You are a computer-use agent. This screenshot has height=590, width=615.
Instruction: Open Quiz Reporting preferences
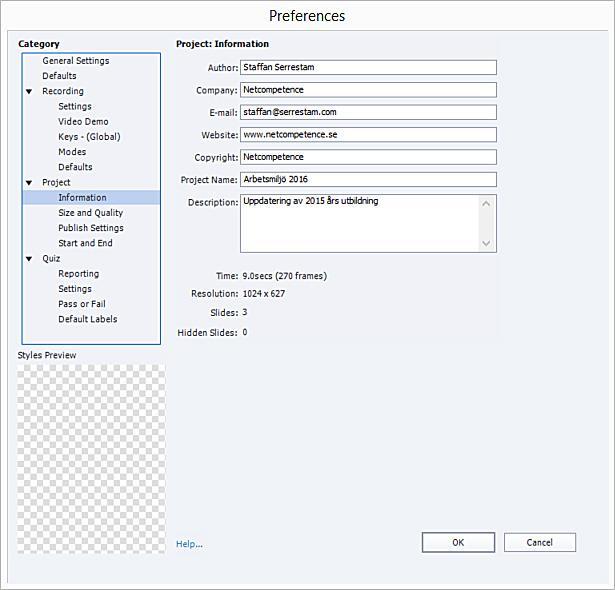coord(78,274)
